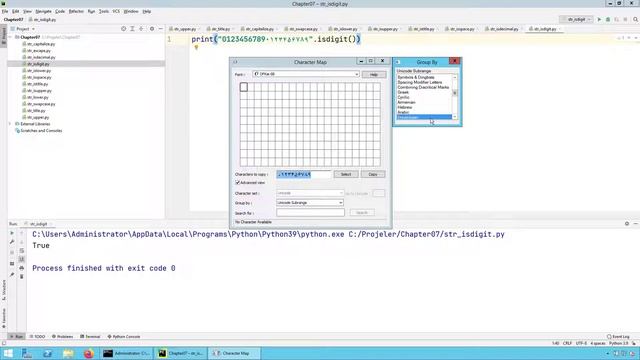Click the highlighted item in the Group By list
Viewport: 640px width, 360px height.
pos(424,117)
